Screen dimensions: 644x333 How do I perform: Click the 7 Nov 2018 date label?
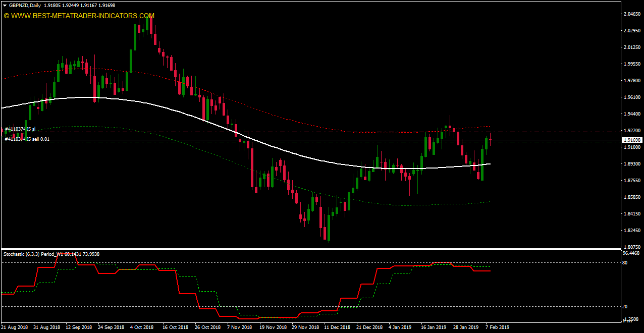(240, 327)
